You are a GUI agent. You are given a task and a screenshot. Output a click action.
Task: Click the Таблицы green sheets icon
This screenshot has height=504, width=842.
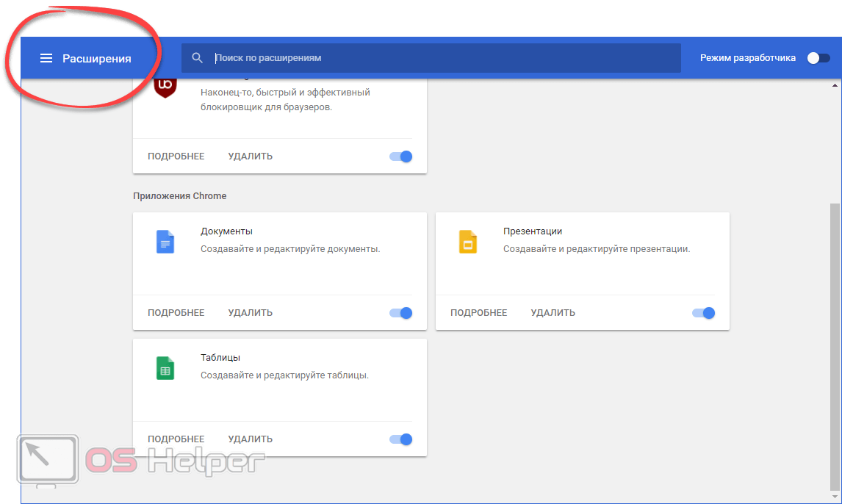[x=165, y=368]
